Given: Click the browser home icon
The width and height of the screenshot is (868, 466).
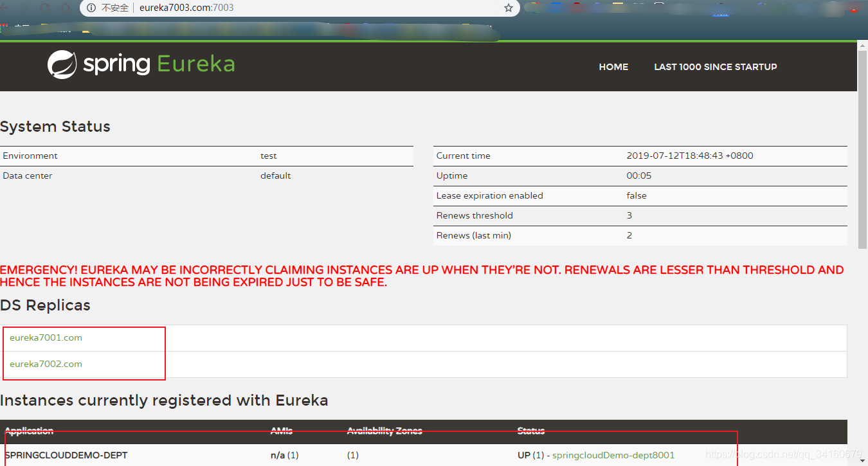Looking at the screenshot, I should 66,8.
